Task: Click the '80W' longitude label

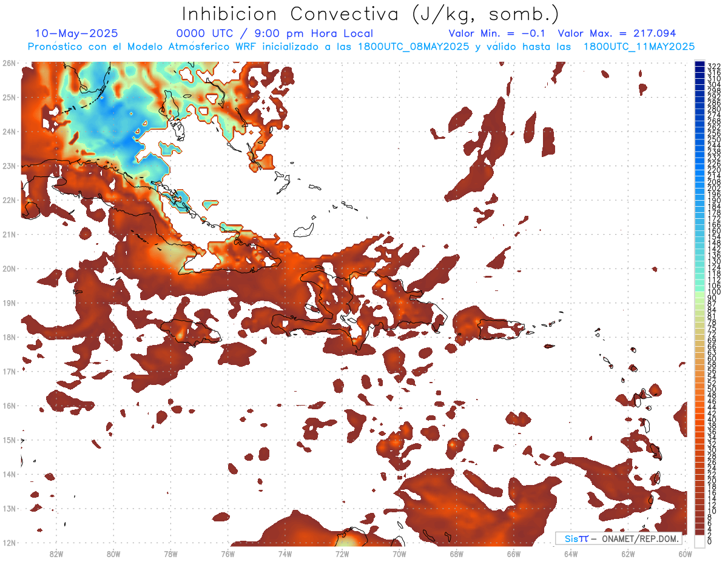Action: click(x=113, y=554)
